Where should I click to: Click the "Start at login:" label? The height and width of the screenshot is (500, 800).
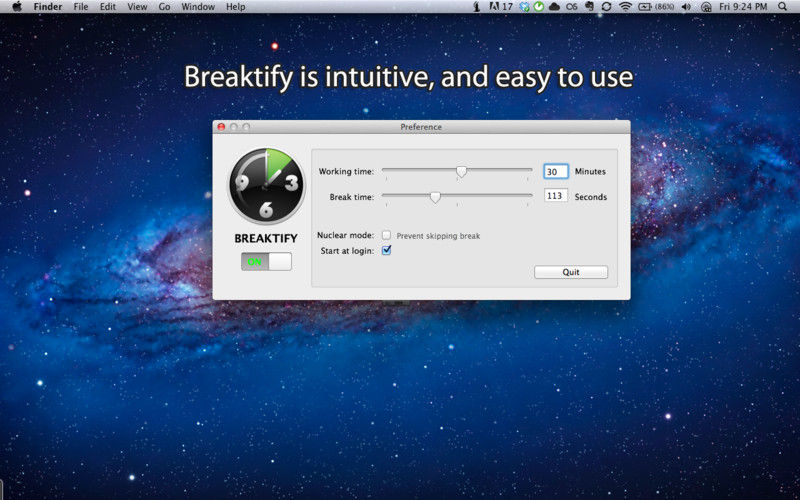click(x=347, y=251)
